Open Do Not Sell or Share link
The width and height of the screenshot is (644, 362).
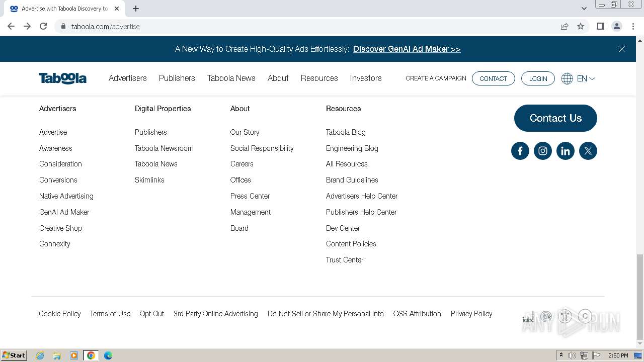[326, 314]
